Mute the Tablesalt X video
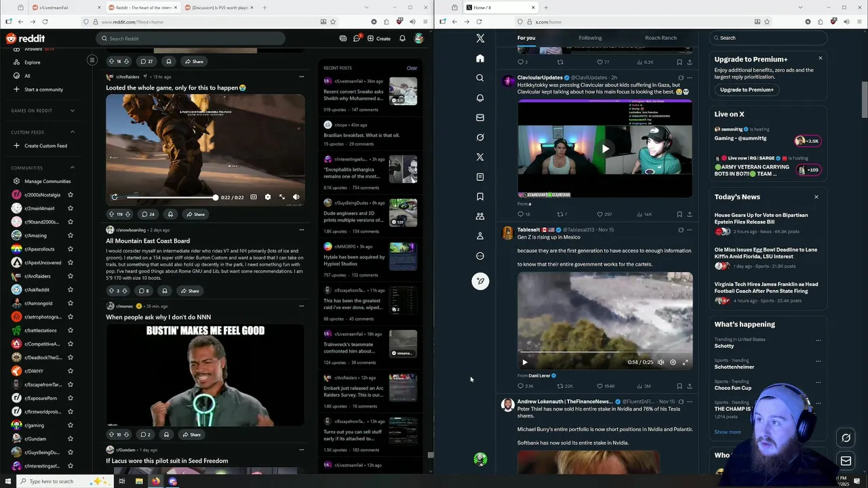The width and height of the screenshot is (868, 488). pyautogui.click(x=660, y=362)
